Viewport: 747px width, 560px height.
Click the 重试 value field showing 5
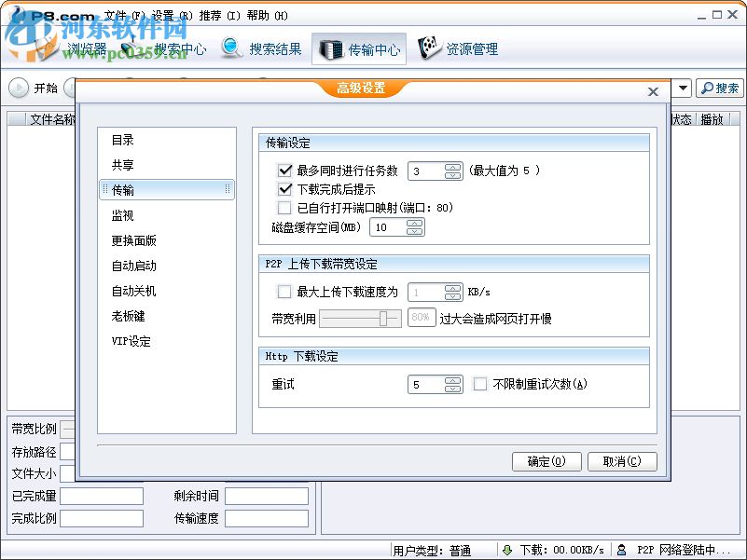427,384
